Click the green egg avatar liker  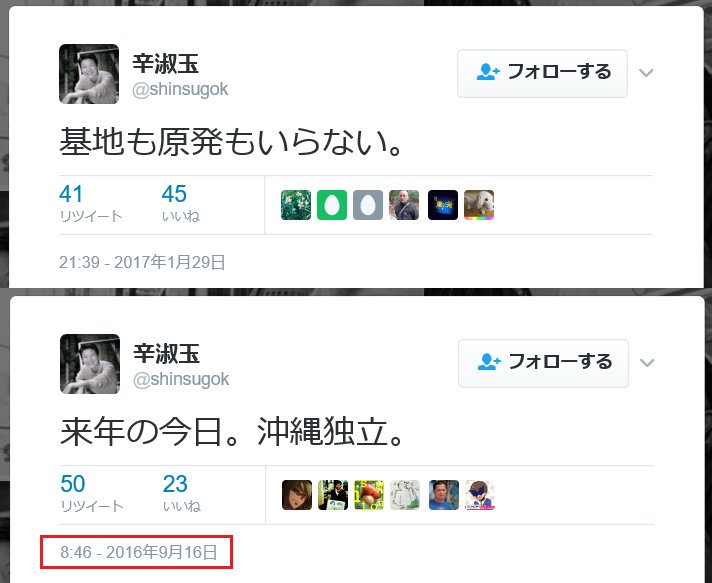[x=332, y=205]
